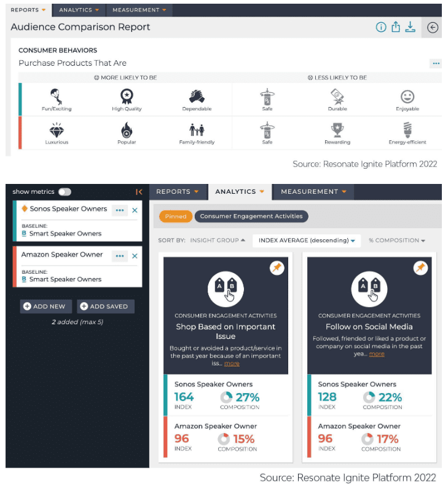
Task: Click more link on Follow on Social Media
Action: (377, 354)
